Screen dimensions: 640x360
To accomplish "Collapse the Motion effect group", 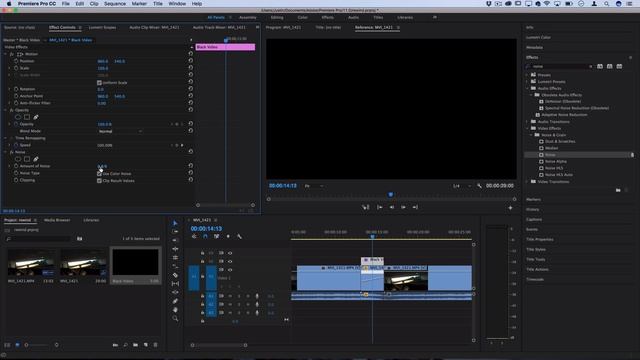I will (x=6, y=54).
